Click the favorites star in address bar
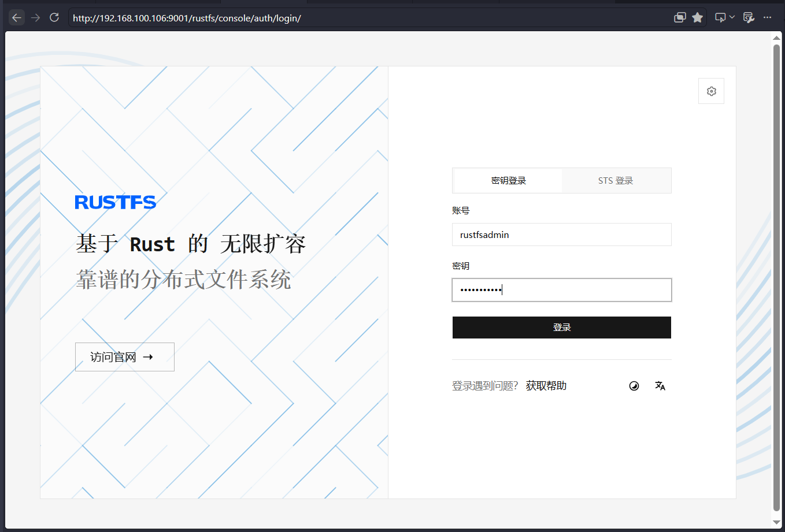The width and height of the screenshot is (785, 532). coord(698,18)
